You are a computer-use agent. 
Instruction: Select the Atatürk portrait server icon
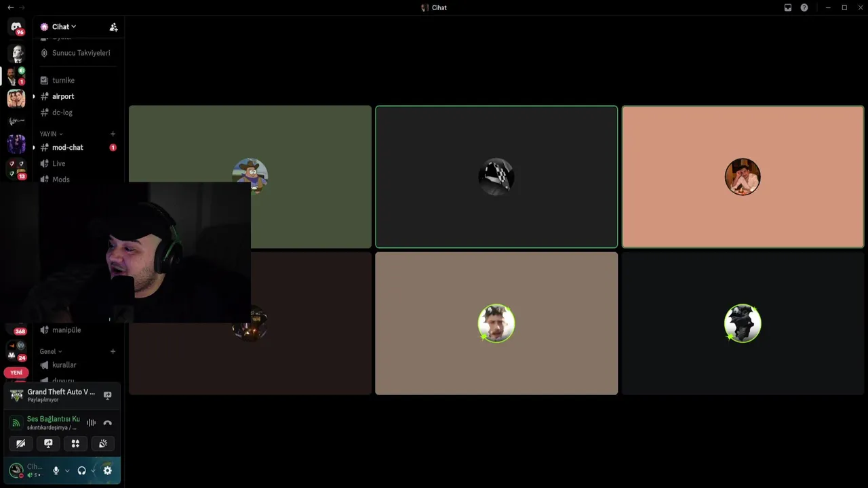click(x=16, y=53)
